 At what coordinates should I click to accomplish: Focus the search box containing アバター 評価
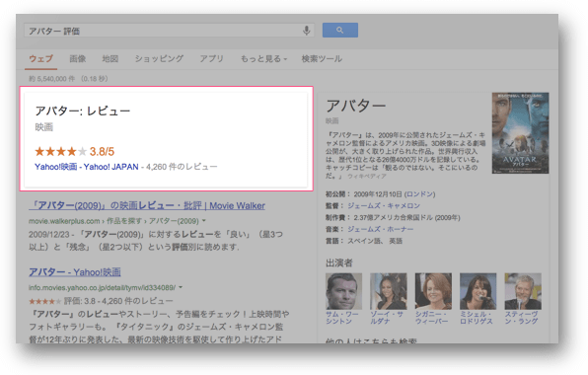point(169,31)
